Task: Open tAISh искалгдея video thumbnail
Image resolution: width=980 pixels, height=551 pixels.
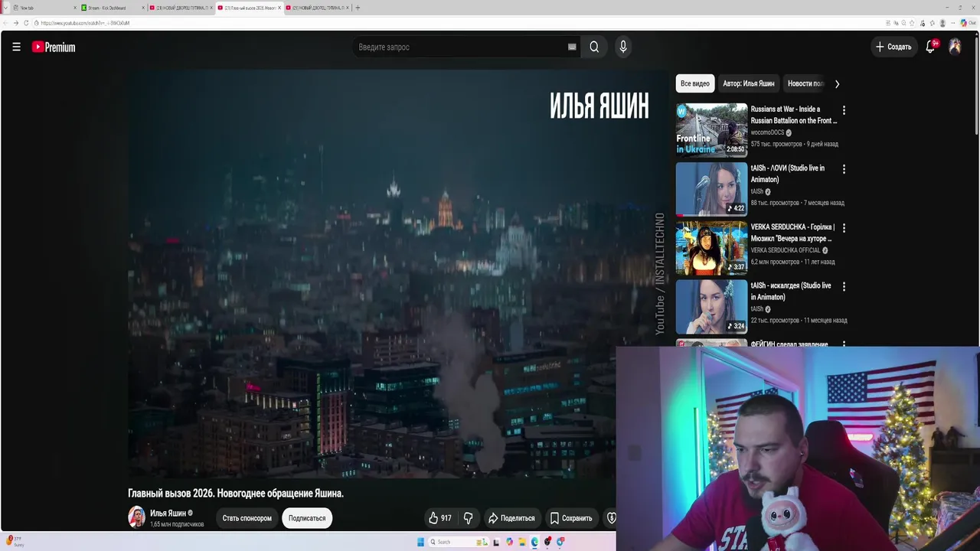Action: click(x=711, y=307)
